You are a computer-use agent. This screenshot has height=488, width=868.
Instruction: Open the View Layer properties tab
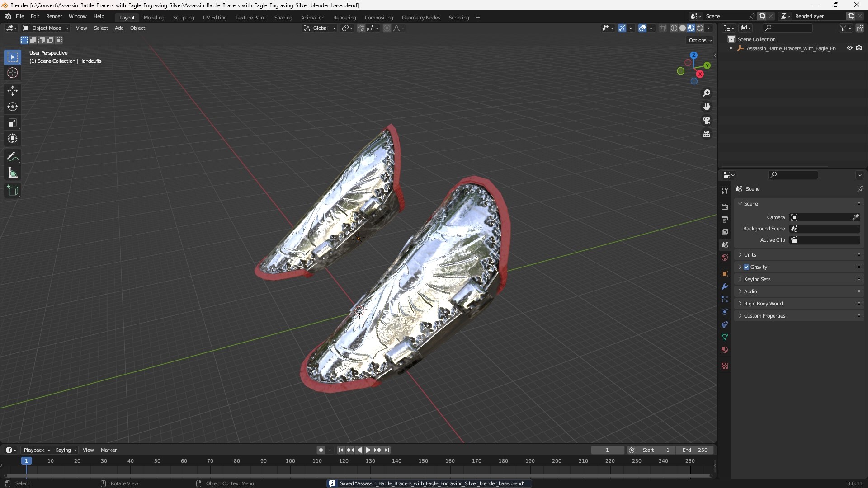tap(725, 232)
